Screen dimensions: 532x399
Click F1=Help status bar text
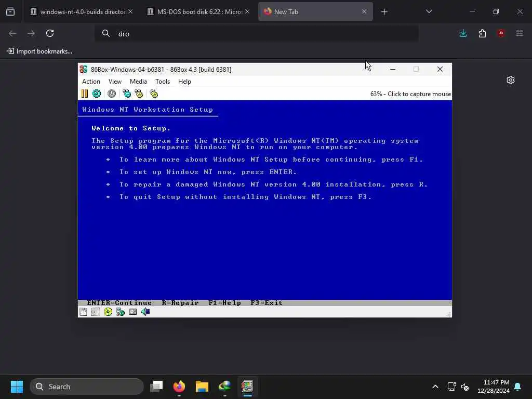pyautogui.click(x=225, y=303)
